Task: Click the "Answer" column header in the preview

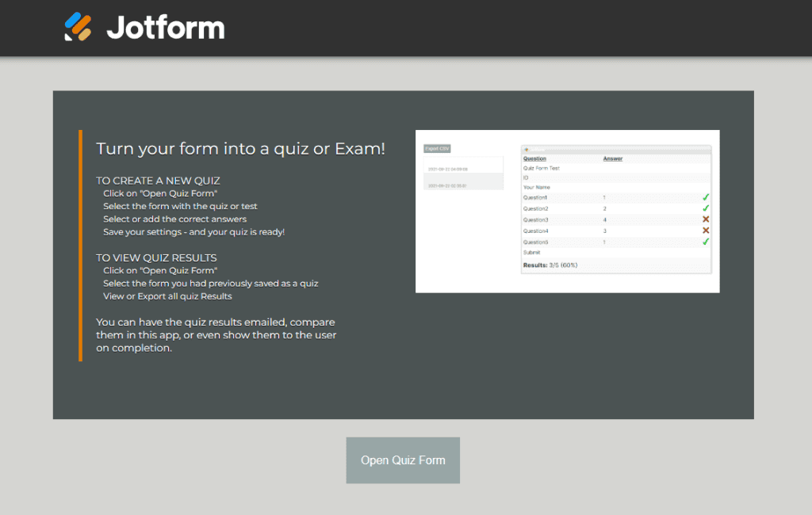Action: tap(613, 158)
